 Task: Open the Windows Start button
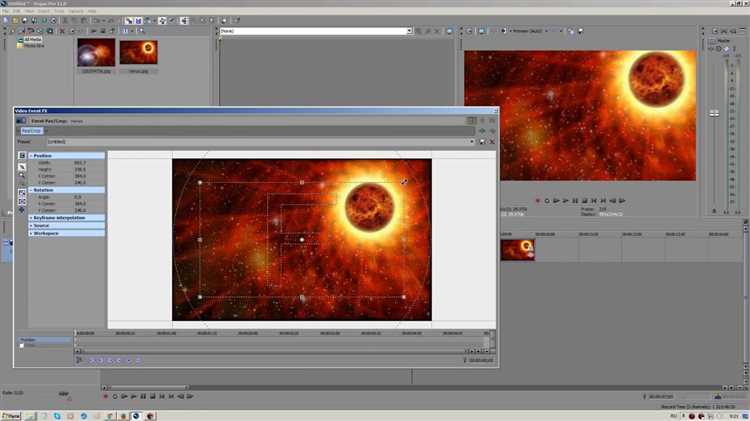[14, 415]
